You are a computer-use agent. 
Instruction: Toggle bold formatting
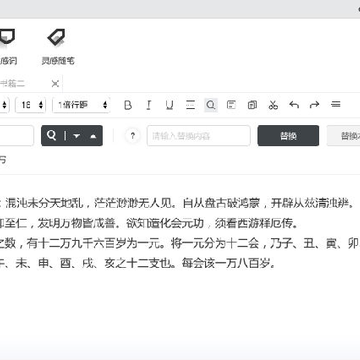tap(128, 105)
